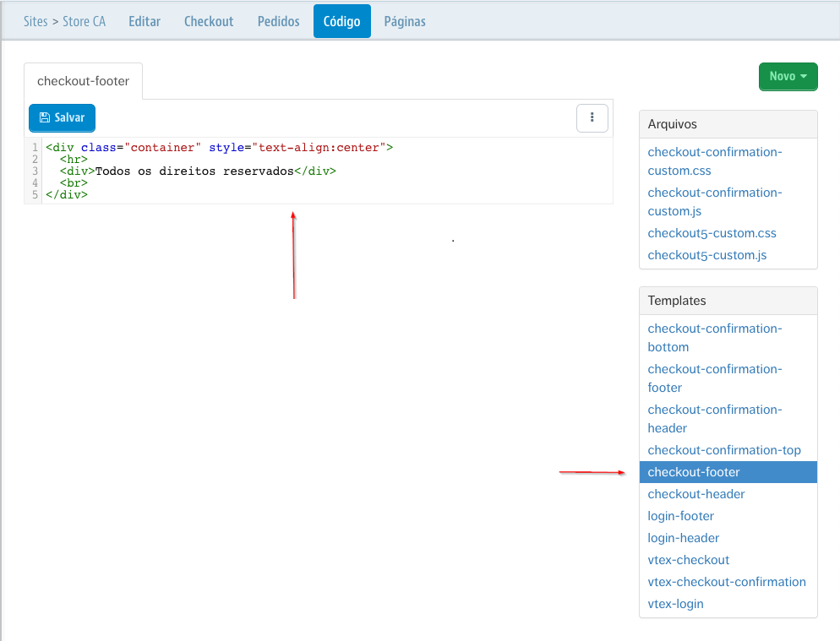Open the checkout-header template
Viewport: 840px width, 641px height.
[695, 494]
